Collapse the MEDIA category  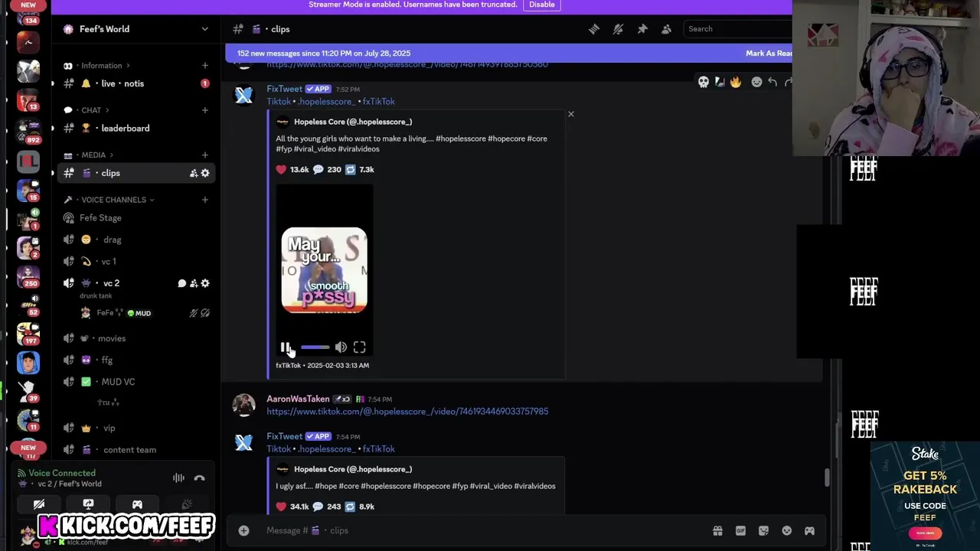pyautogui.click(x=93, y=155)
